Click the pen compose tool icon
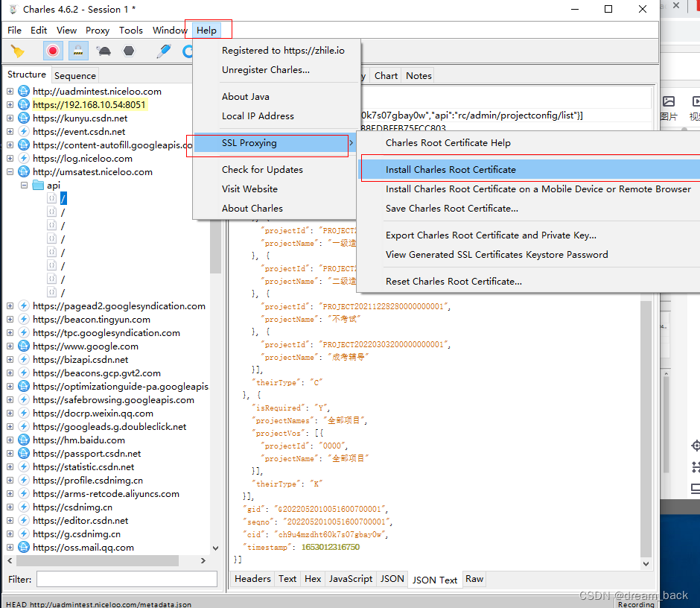Viewport: 700px width, 608px height. click(x=163, y=51)
